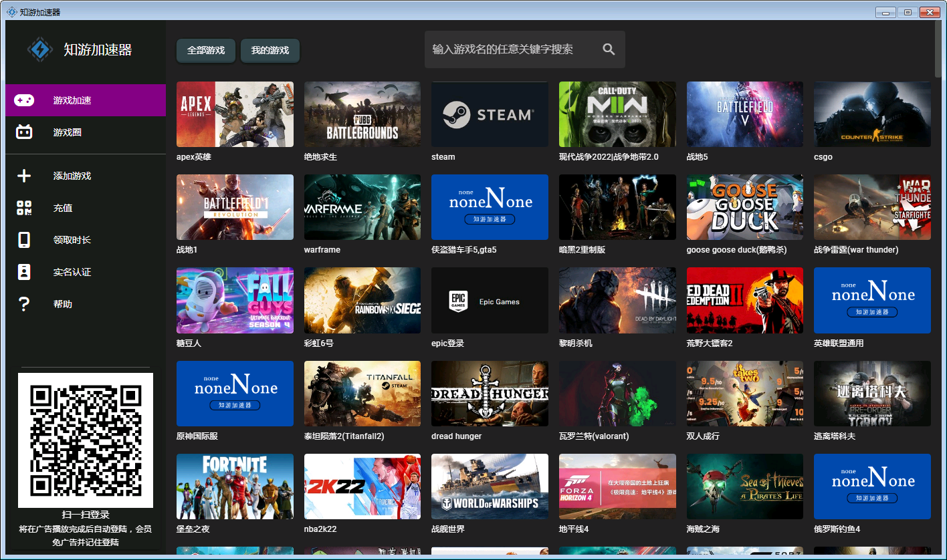Select 实名认证 in the sidebar
This screenshot has width=947, height=560.
86,272
